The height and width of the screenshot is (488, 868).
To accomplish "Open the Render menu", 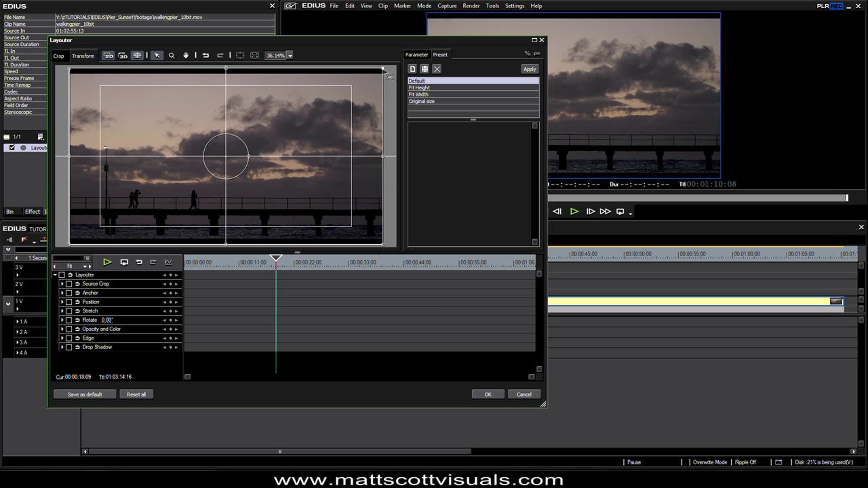I will coord(471,6).
